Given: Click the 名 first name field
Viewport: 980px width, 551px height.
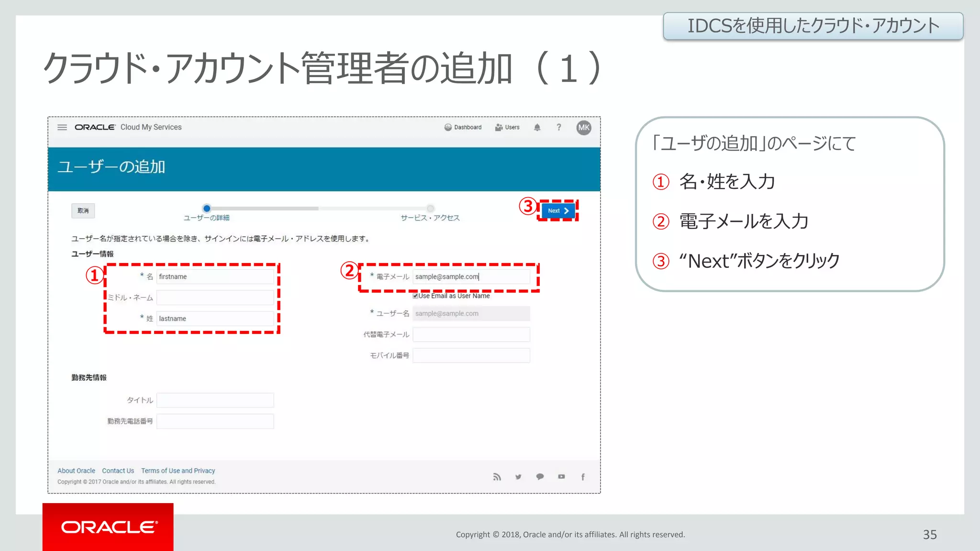Looking at the screenshot, I should click(215, 277).
